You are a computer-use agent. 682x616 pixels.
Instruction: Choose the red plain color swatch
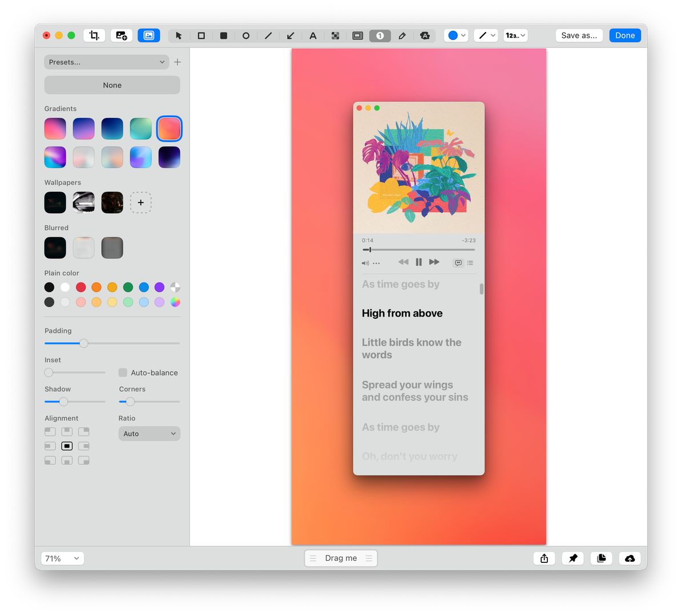point(81,287)
